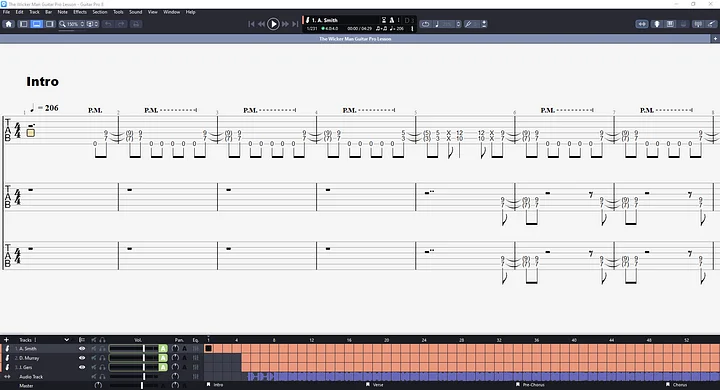Open the Effects menu
The height and width of the screenshot is (390, 720).
coord(80,12)
